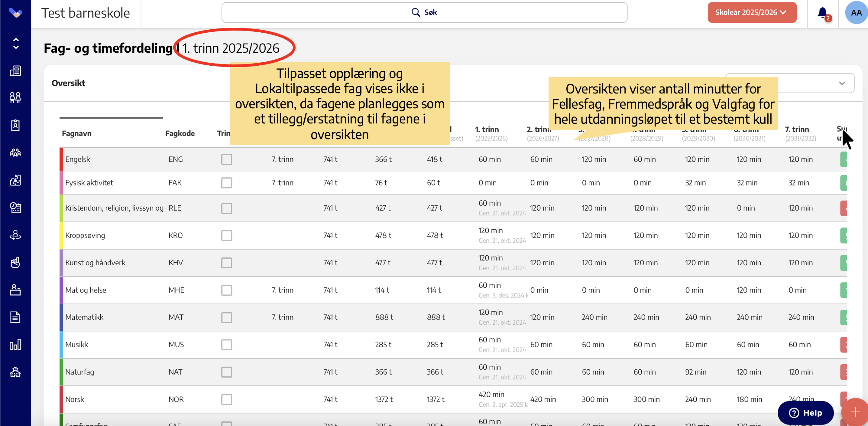Image resolution: width=868 pixels, height=426 pixels.
Task: Enable the checkbox in Norsk row
Action: (x=226, y=399)
